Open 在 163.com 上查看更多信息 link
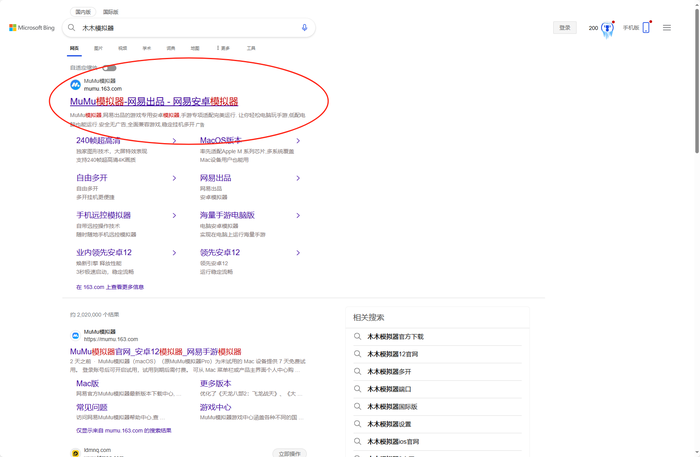Viewport: 700px width, 457px height. click(x=110, y=287)
